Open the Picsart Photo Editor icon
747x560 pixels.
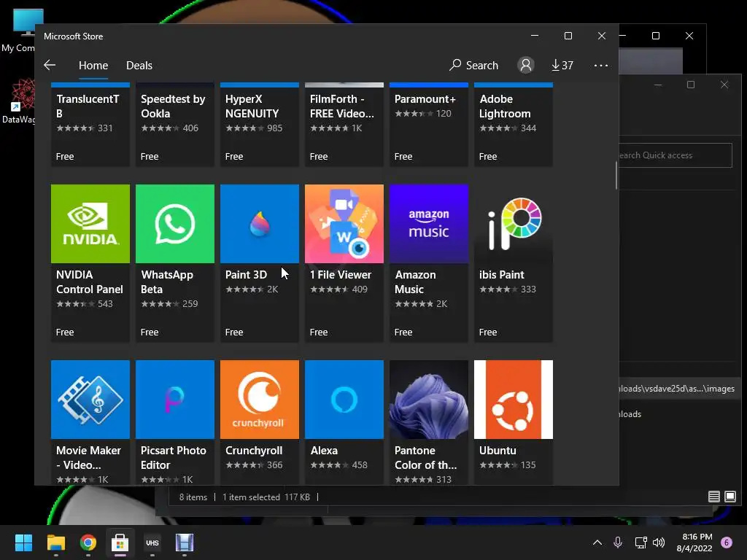click(175, 399)
